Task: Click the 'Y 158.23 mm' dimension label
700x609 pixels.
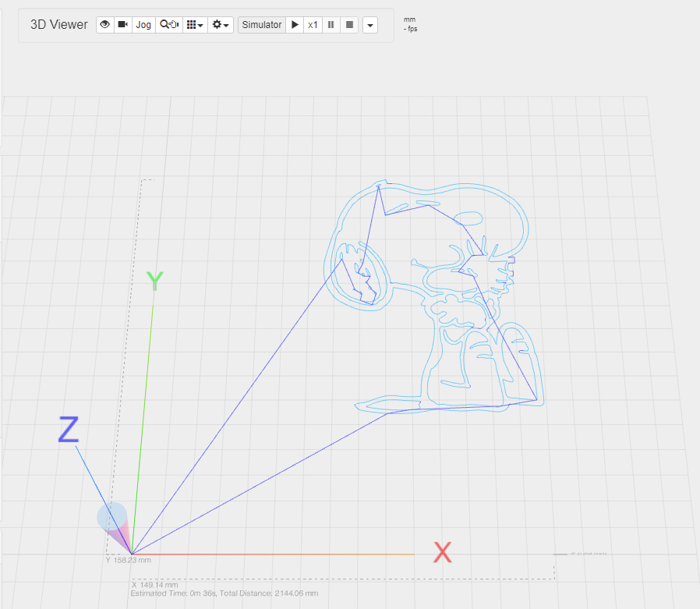Action: coord(129,560)
